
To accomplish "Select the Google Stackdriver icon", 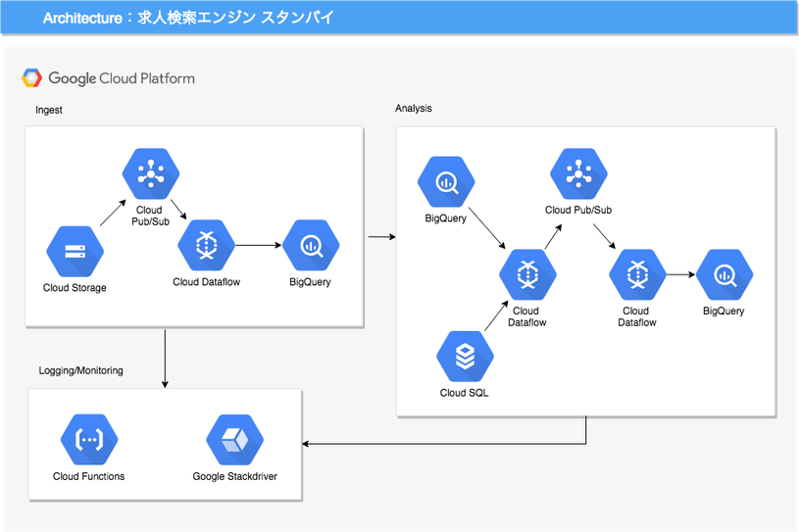I will 235,439.
